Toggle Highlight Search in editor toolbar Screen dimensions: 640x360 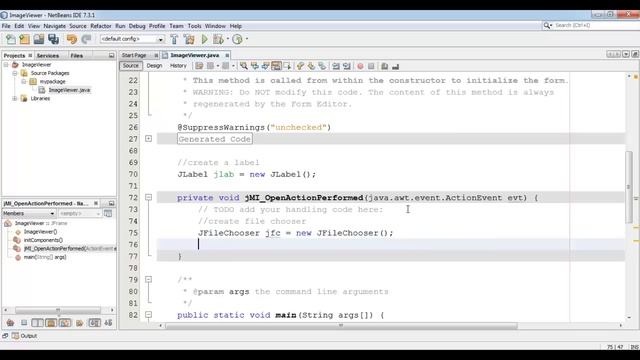pyautogui.click(x=276, y=66)
